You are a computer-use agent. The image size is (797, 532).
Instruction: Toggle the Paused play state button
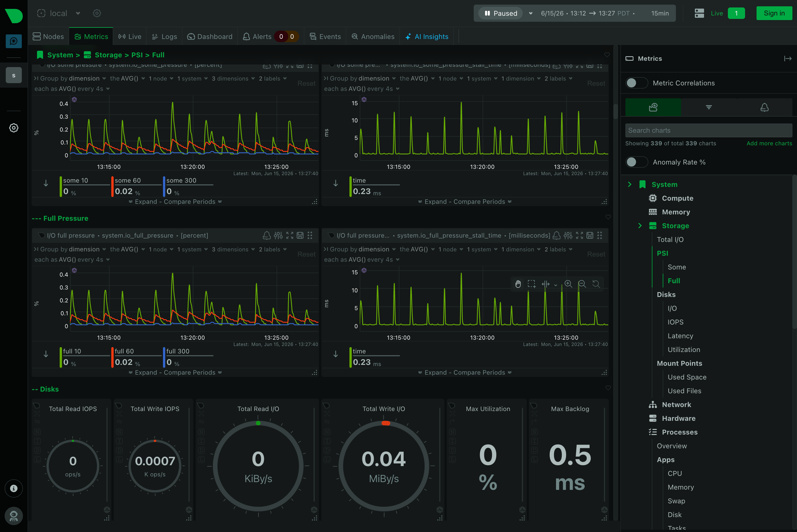pos(501,13)
